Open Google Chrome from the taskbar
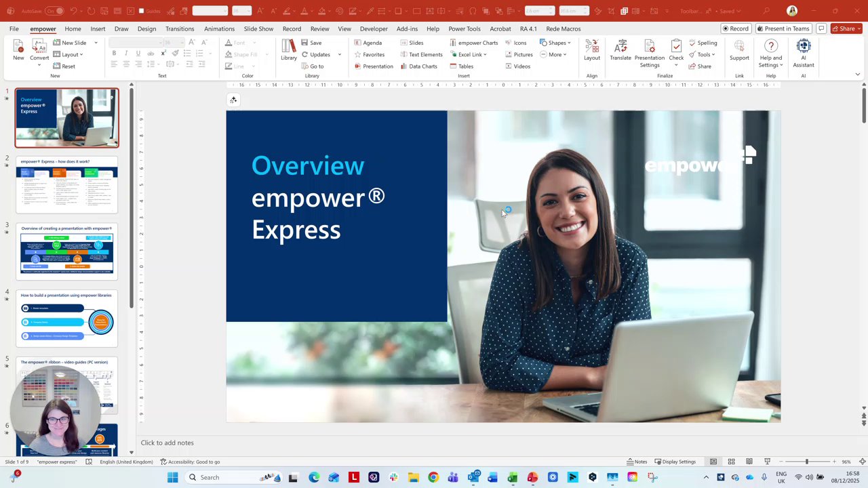The width and height of the screenshot is (868, 488). point(433,477)
